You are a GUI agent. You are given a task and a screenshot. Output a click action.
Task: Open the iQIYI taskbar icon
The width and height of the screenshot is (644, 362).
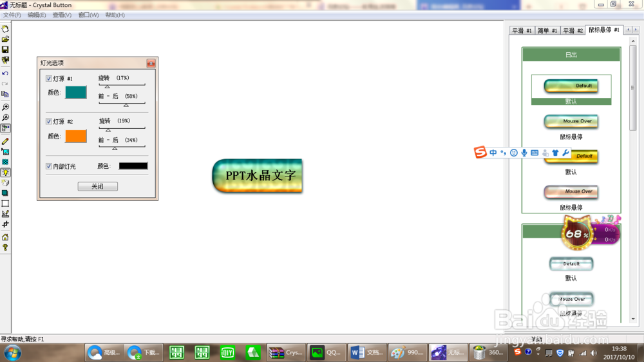pyautogui.click(x=227, y=352)
